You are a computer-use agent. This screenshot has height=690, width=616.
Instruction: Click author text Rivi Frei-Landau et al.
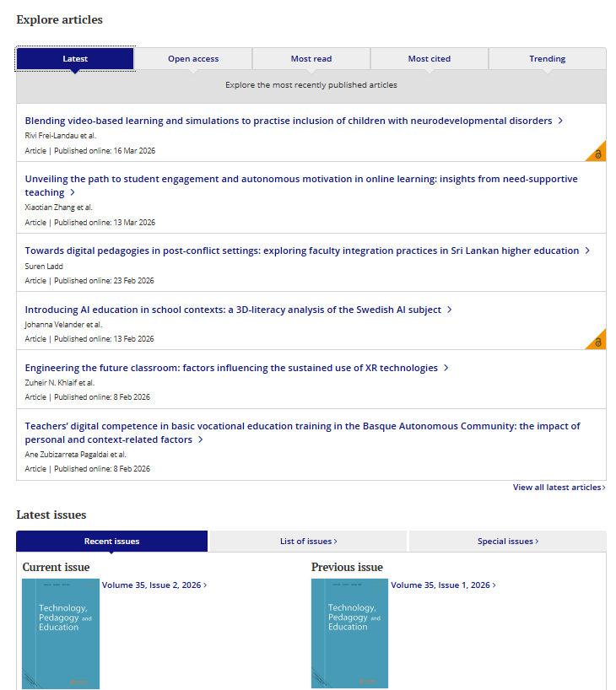(60, 136)
